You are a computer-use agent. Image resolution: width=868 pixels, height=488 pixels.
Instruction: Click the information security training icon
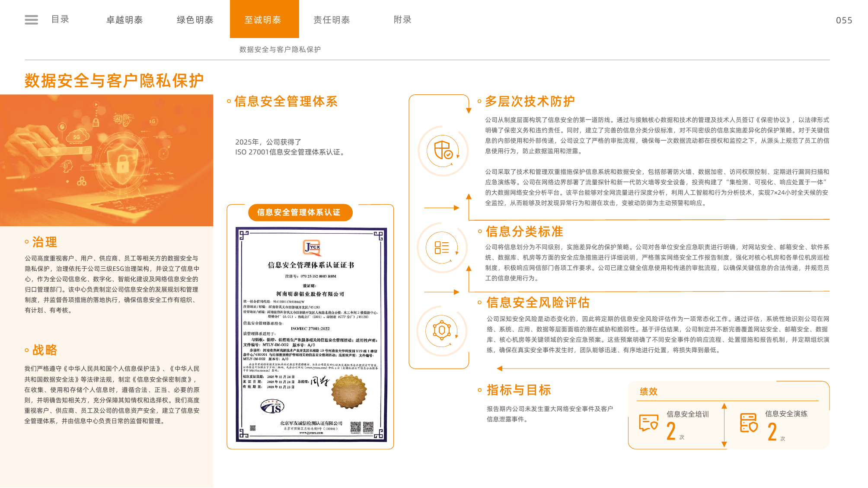(x=648, y=423)
